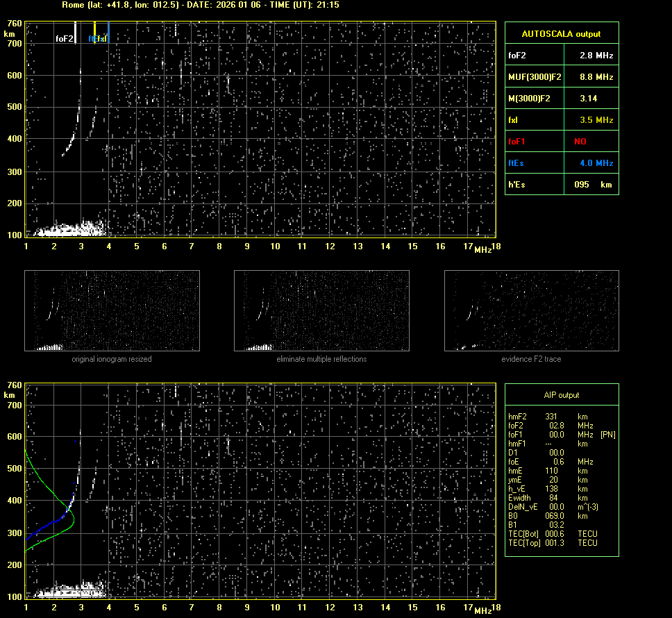
Task: Select the 'original ionogram resized' thumbnail
Action: coord(112,310)
